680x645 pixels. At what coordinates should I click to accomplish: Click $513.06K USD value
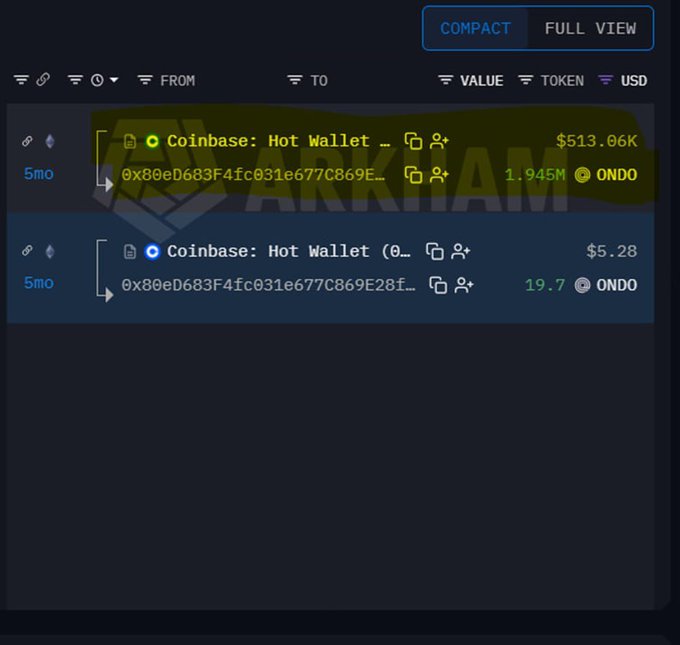click(597, 141)
